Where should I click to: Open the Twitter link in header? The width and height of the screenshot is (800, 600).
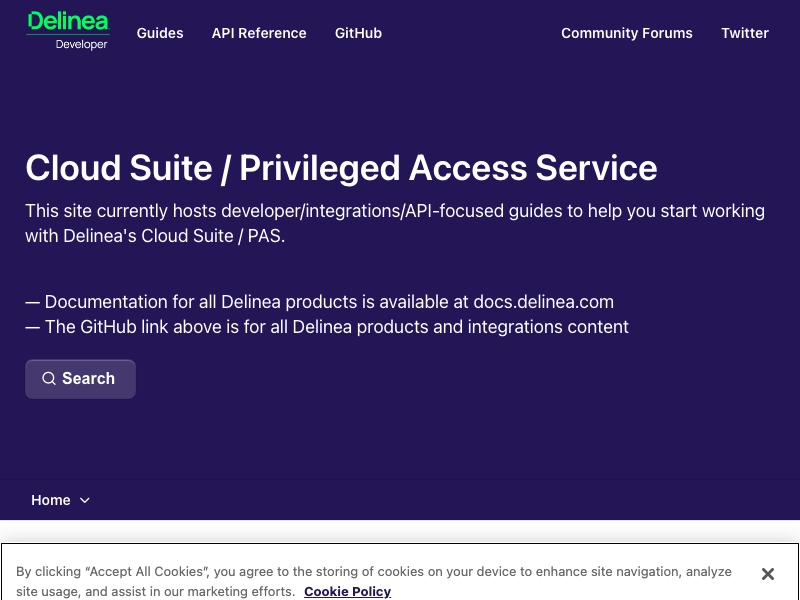point(744,33)
